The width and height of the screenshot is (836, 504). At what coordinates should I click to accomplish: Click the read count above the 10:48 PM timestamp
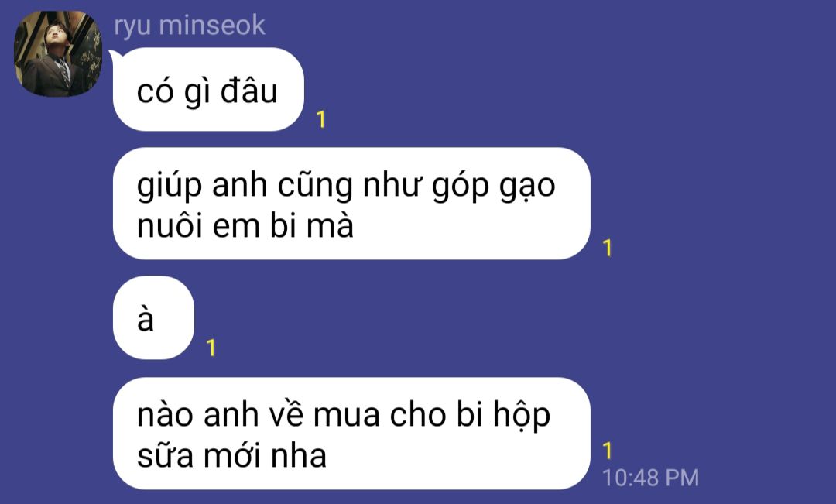click(608, 451)
